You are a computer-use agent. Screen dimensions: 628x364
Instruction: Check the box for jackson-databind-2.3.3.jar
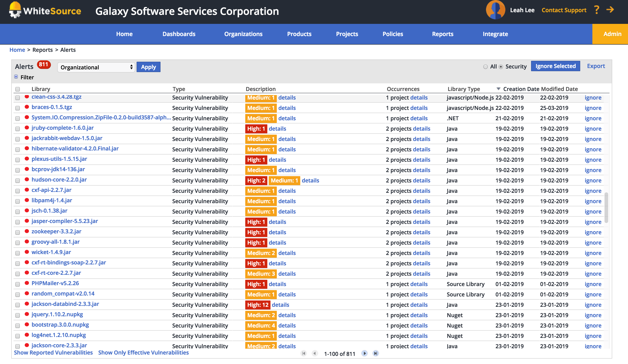pos(17,305)
